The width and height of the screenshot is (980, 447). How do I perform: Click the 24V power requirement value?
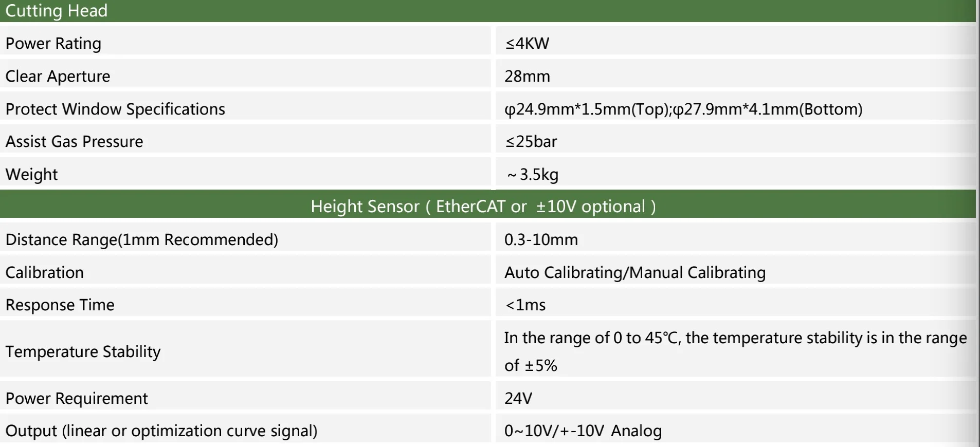click(x=518, y=399)
